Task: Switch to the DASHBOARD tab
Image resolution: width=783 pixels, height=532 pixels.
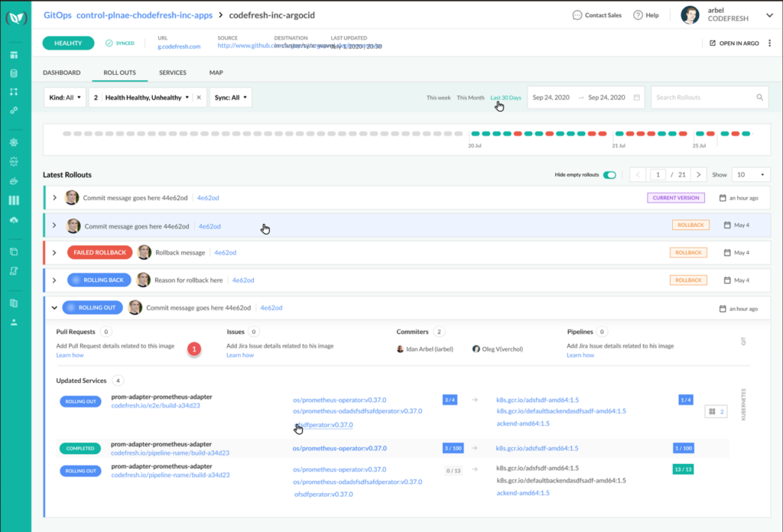Action: [61, 73]
